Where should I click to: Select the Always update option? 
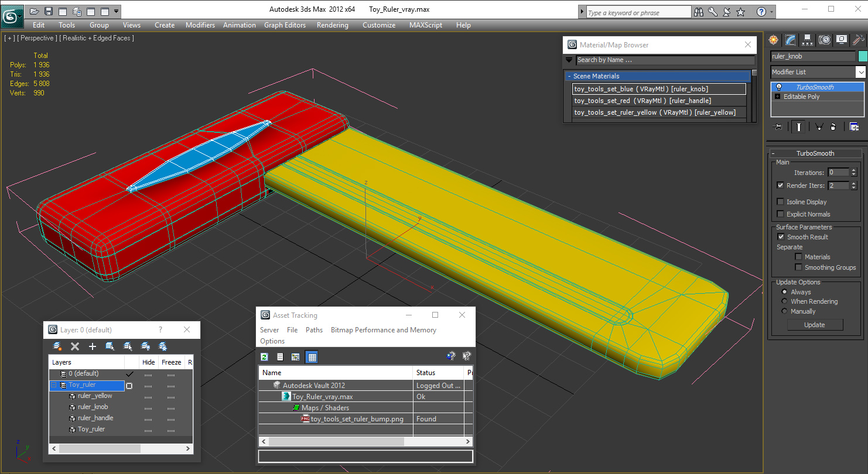785,292
